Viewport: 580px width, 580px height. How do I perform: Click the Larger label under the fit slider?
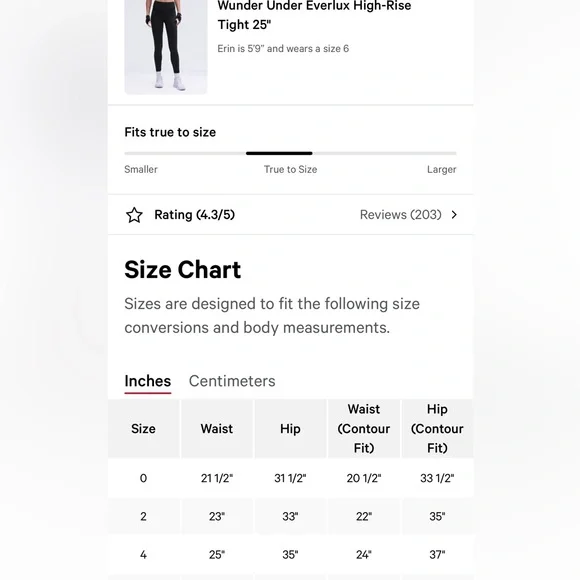(442, 169)
